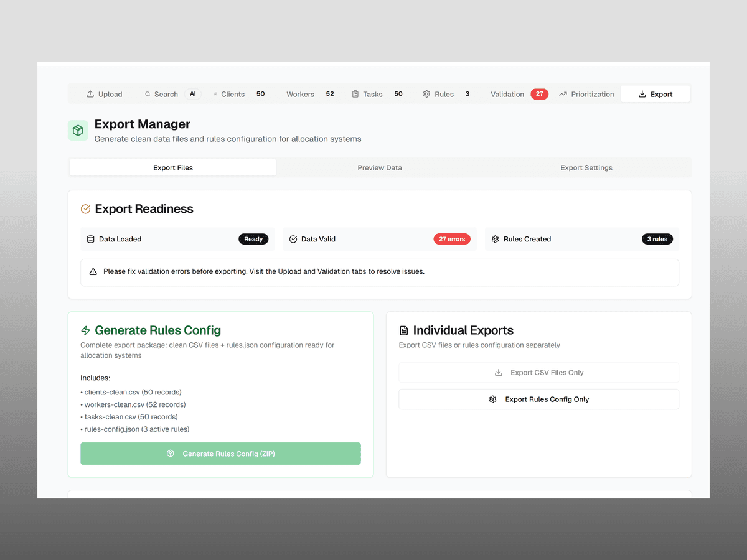Click the Data Valid label

[318, 239]
